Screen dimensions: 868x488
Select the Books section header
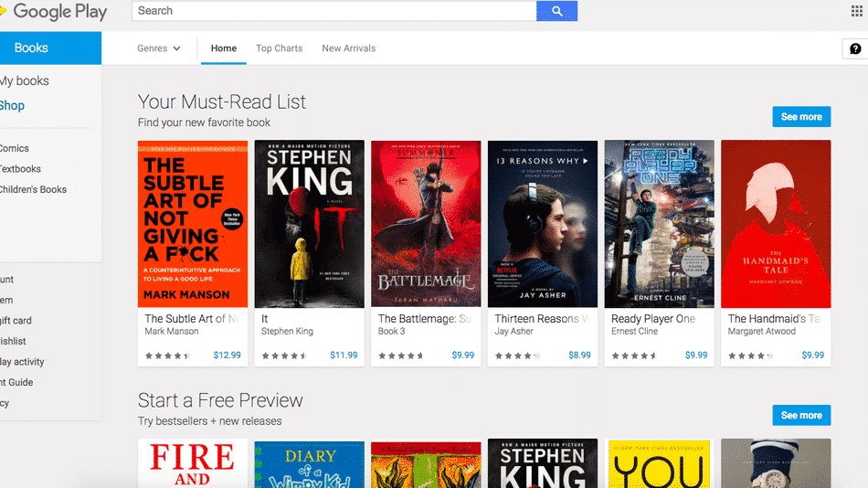coord(50,48)
